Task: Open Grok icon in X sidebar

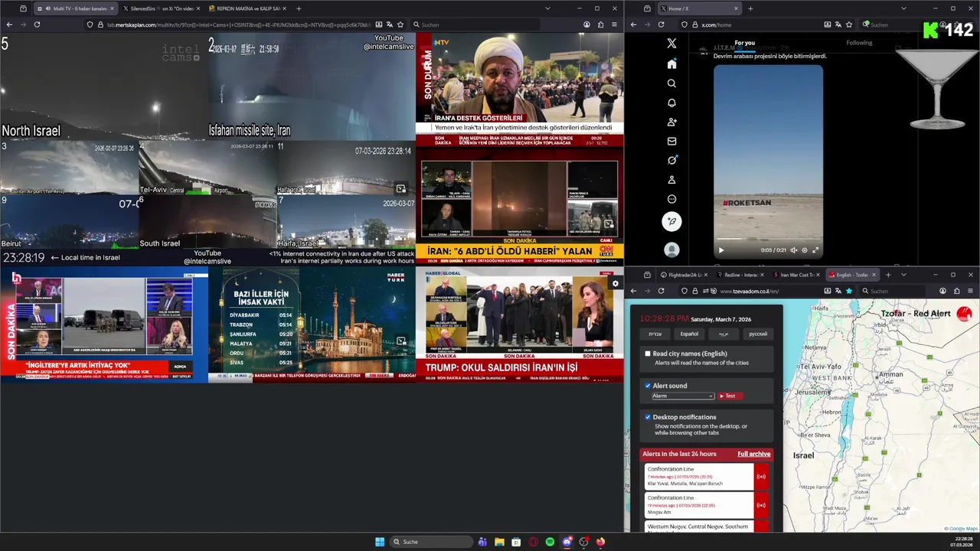Action: 671,160
